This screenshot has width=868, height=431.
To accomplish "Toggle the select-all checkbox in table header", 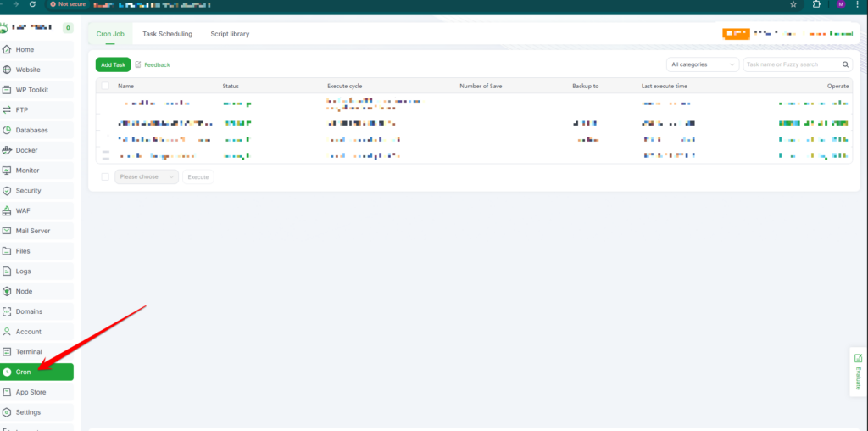I will coord(105,86).
